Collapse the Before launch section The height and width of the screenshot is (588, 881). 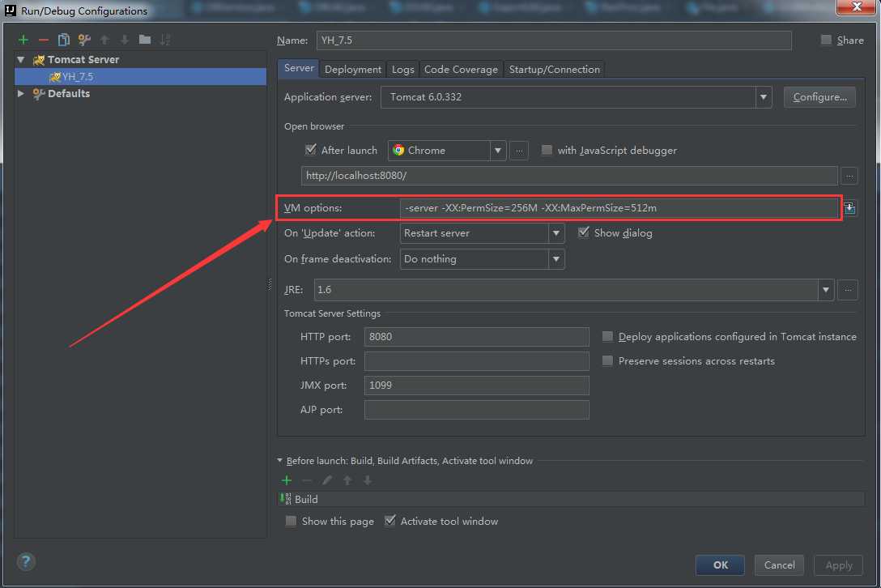[x=280, y=460]
